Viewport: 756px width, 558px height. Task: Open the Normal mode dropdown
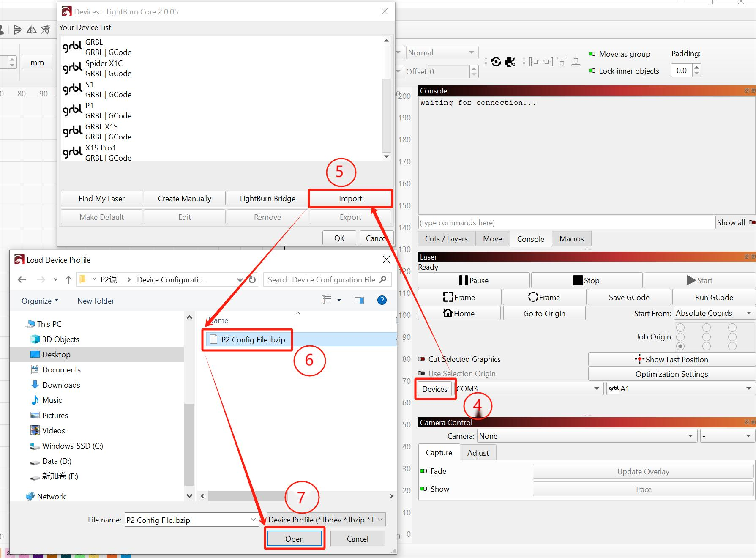click(x=442, y=53)
